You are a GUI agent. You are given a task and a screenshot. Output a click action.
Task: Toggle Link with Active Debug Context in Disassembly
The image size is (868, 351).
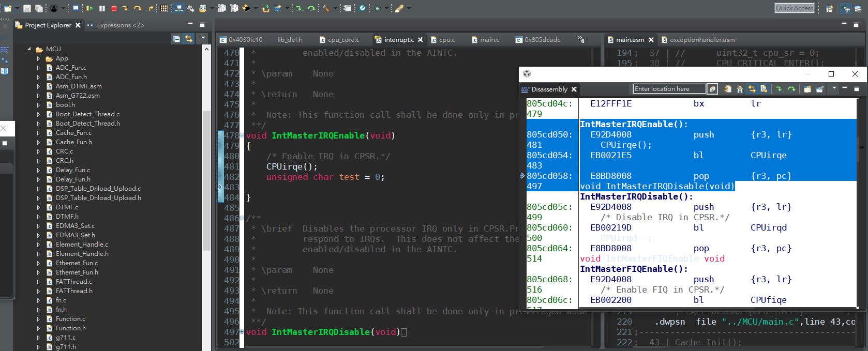(752, 89)
